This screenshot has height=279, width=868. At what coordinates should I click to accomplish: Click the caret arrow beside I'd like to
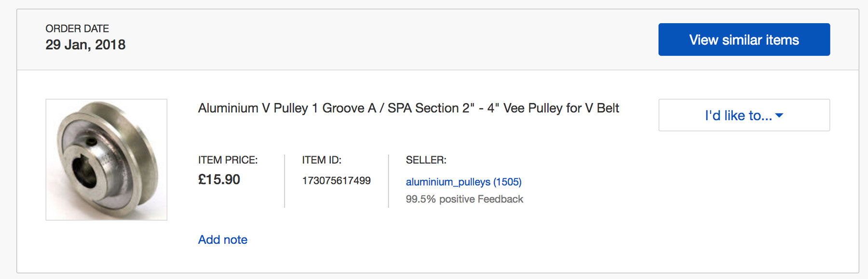[x=779, y=116]
